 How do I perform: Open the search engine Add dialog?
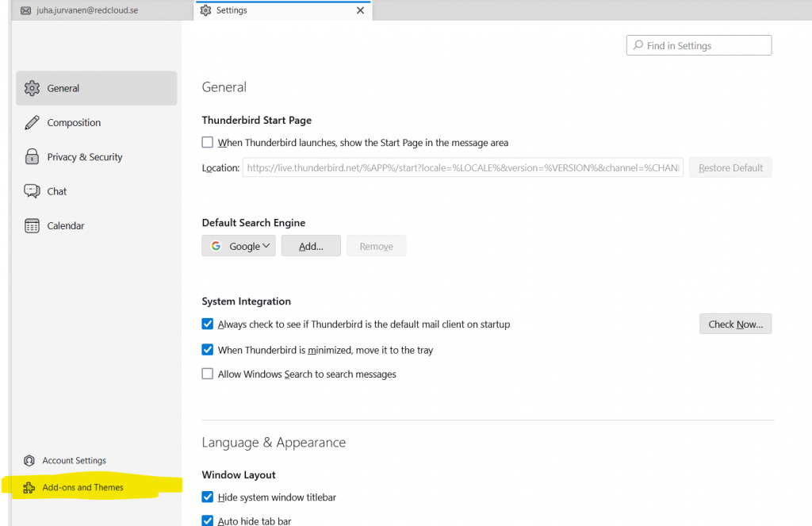(311, 246)
